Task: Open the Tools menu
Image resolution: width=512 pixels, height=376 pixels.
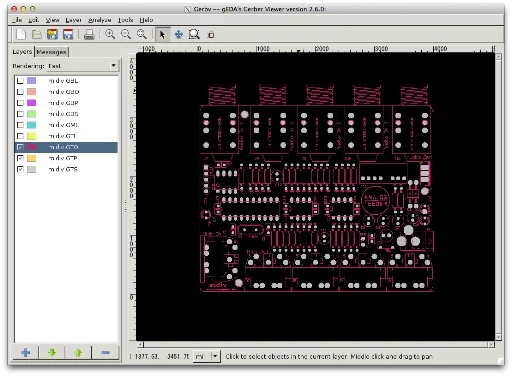Action: click(125, 20)
